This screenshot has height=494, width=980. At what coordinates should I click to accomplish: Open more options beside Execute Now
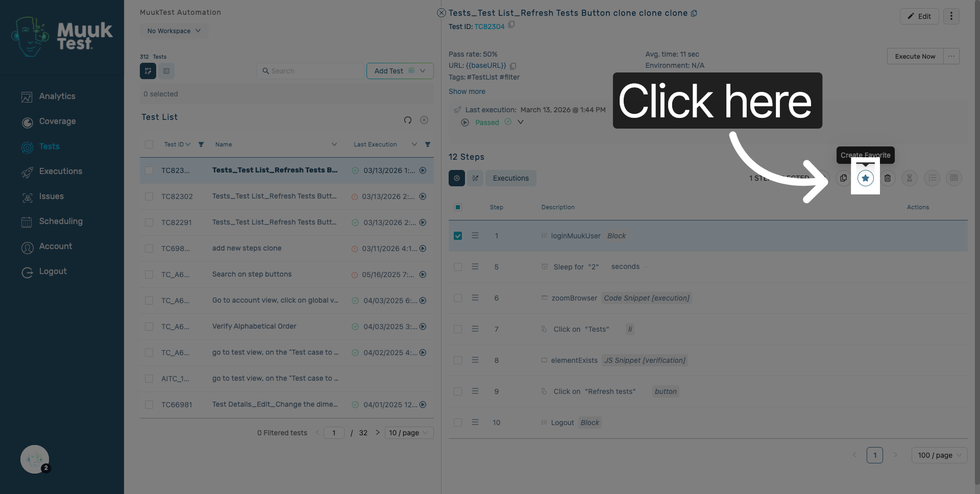(951, 56)
